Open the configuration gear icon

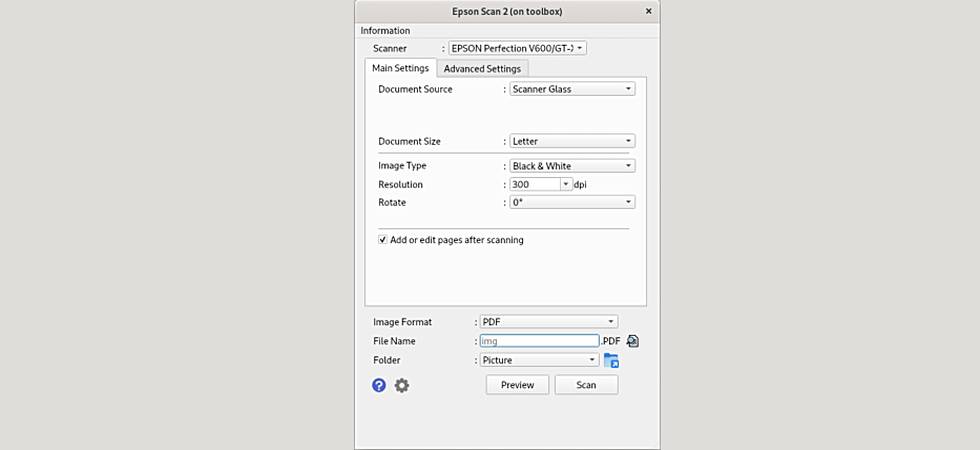[x=402, y=385]
